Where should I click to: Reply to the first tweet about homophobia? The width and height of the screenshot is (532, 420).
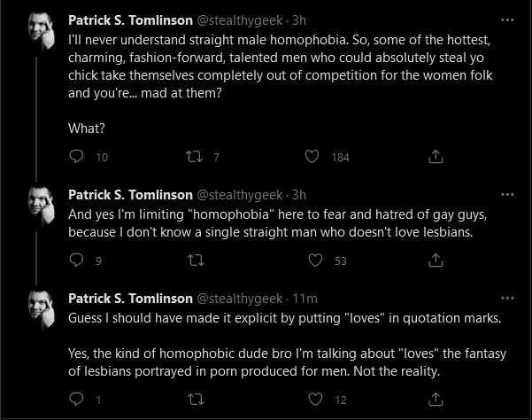pos(76,157)
